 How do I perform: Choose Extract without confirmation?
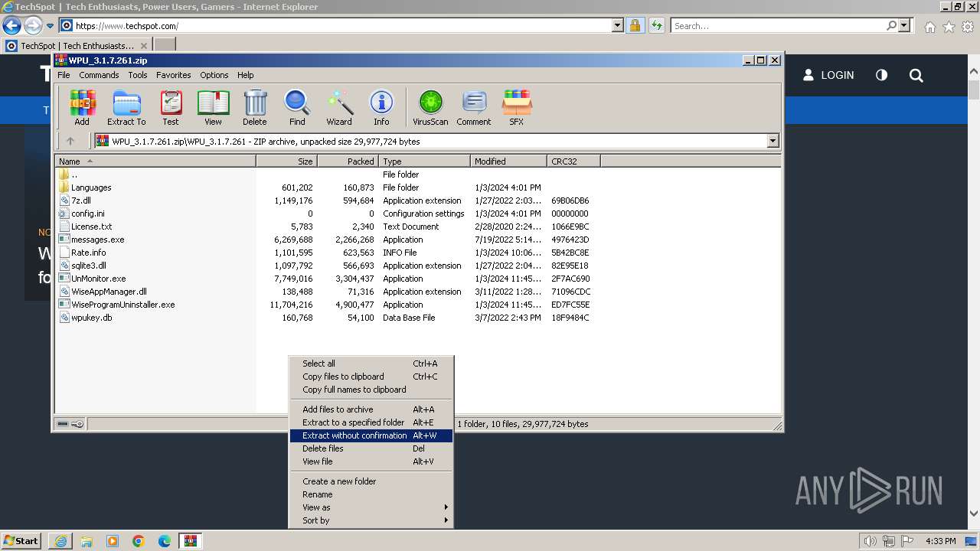coord(371,435)
